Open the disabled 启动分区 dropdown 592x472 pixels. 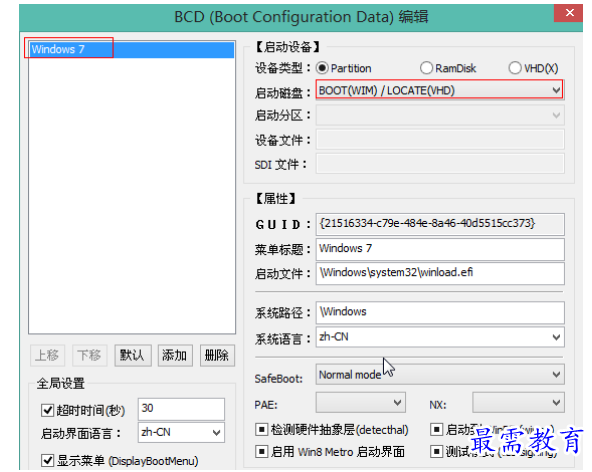[439, 115]
